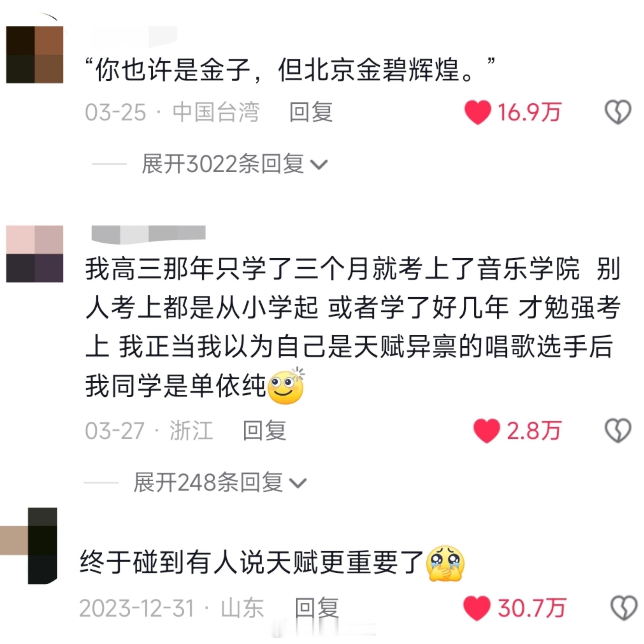Reply to the 03-27 浙江 comment

(x=264, y=431)
